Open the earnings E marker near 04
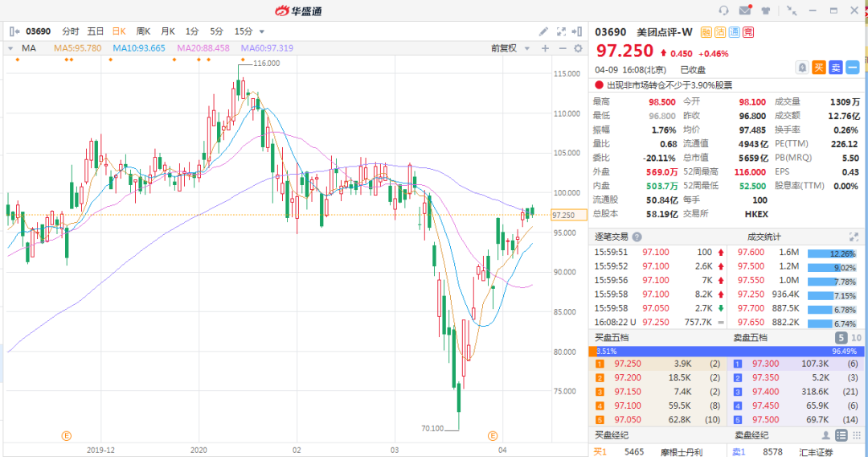The width and height of the screenshot is (868, 457). click(x=493, y=436)
